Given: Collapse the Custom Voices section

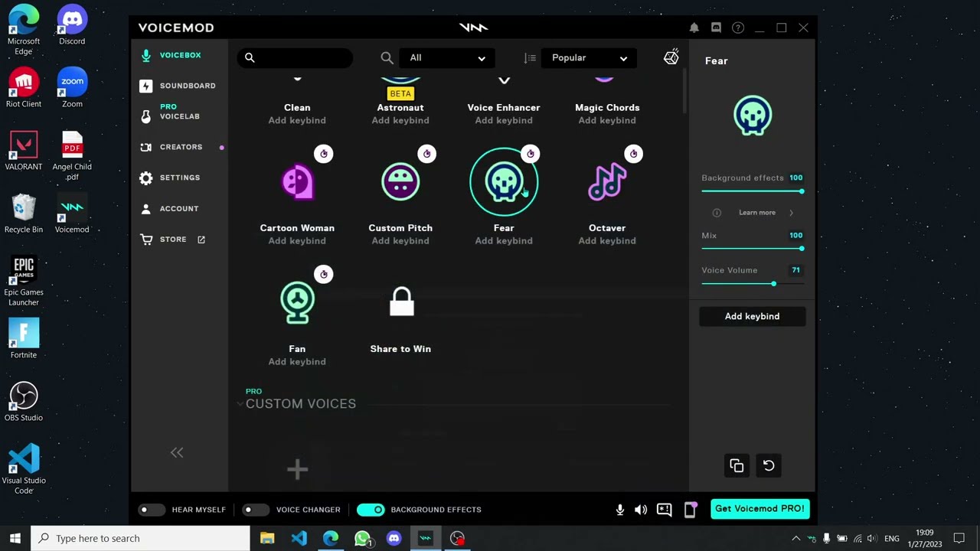Looking at the screenshot, I should pos(240,404).
